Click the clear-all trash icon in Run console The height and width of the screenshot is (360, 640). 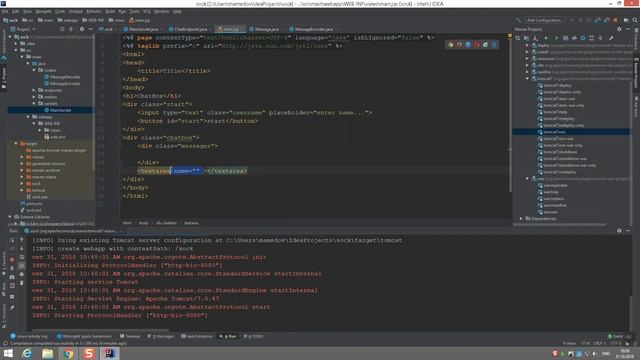pyautogui.click(x=22, y=282)
